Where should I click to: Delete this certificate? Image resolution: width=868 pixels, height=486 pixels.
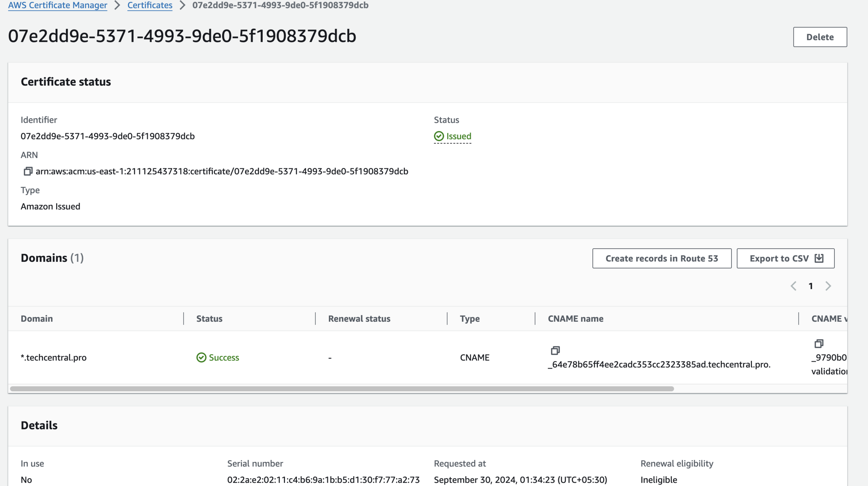pos(820,37)
